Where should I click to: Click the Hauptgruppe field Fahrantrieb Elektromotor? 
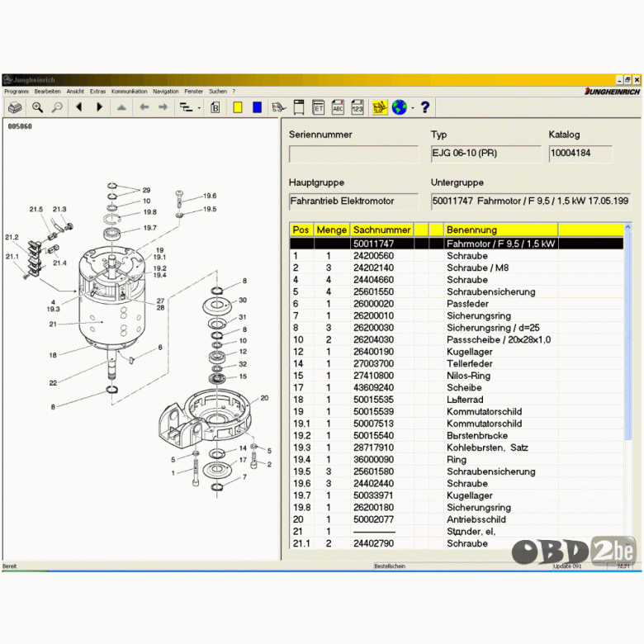[x=353, y=201]
